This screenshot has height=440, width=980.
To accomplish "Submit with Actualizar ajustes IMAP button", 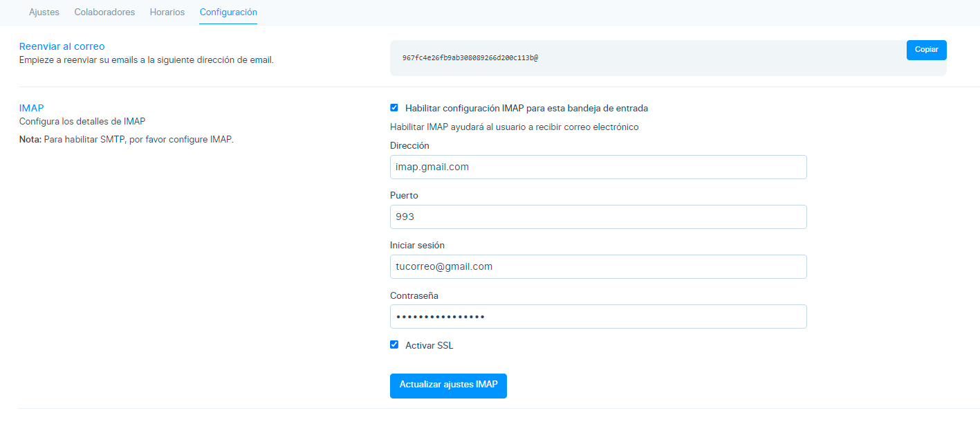I will click(448, 385).
